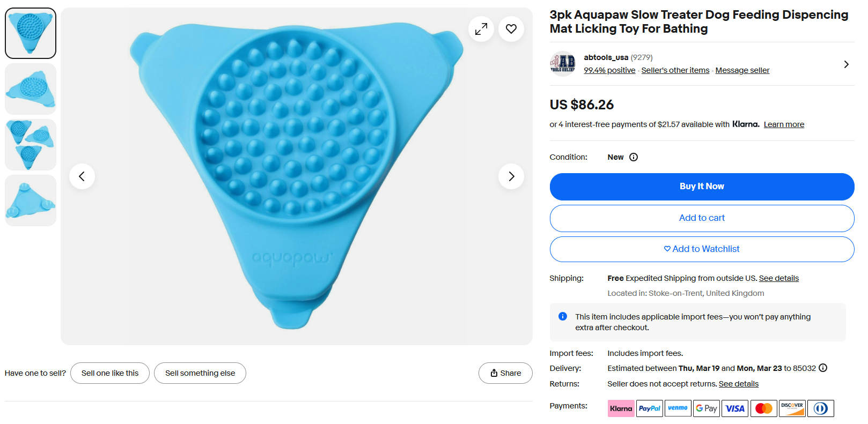Share this listing

click(505, 373)
